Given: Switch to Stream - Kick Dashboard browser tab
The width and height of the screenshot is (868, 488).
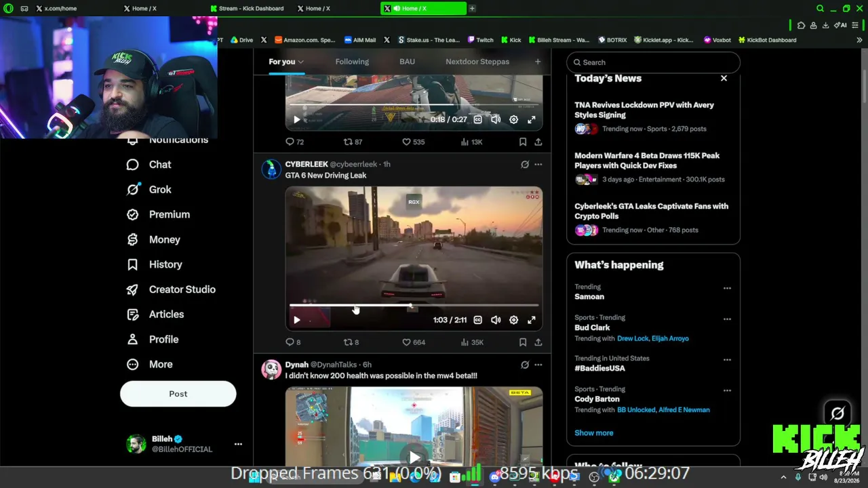Looking at the screenshot, I should pyautogui.click(x=248, y=8).
